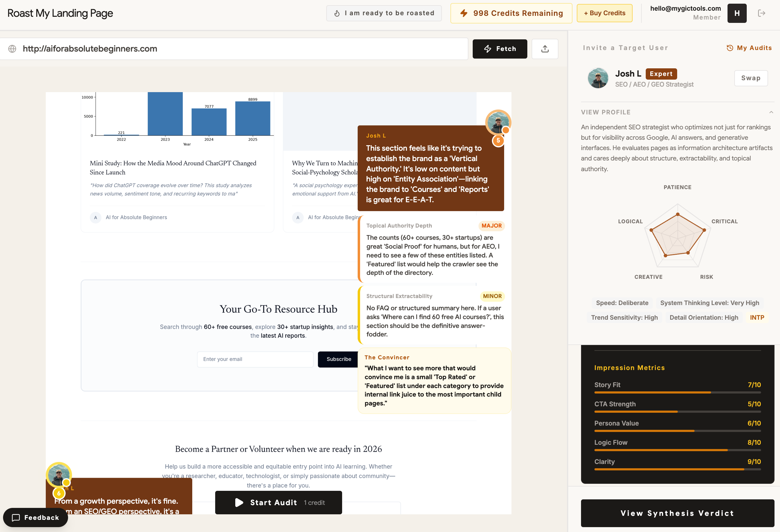Click the H account avatar icon
Viewport: 780px width, 532px height.
click(x=737, y=13)
